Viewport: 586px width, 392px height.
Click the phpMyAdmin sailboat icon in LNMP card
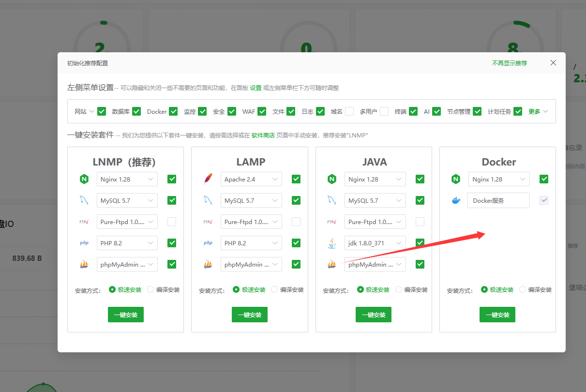coord(84,264)
